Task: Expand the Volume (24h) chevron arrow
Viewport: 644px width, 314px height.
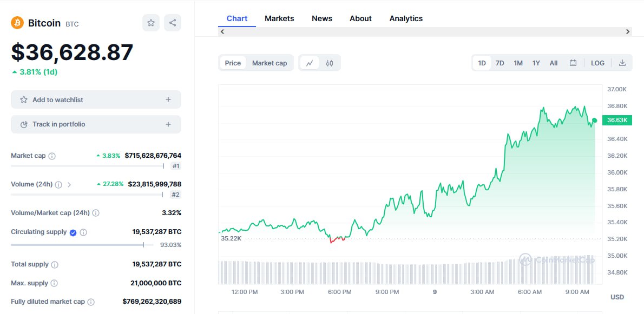Action: point(69,185)
